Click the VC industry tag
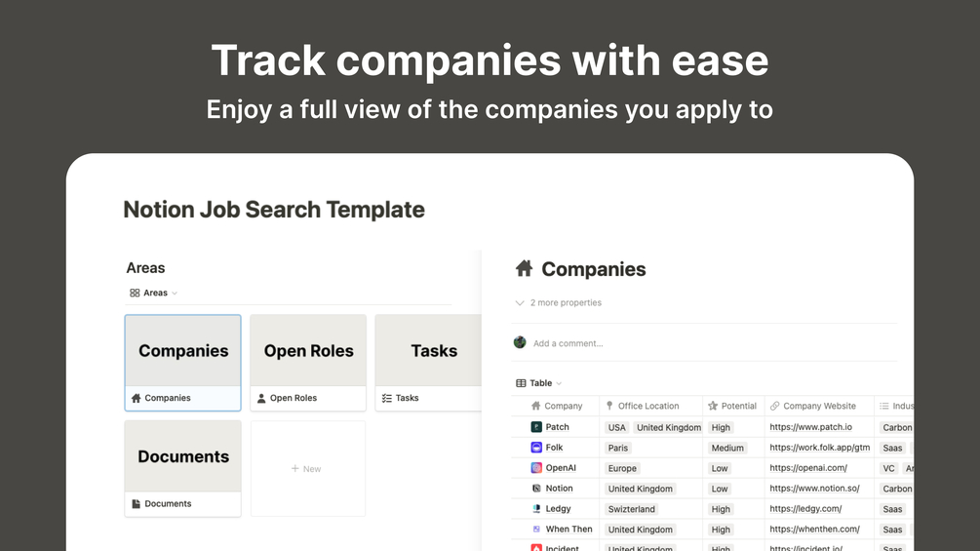 tap(888, 468)
